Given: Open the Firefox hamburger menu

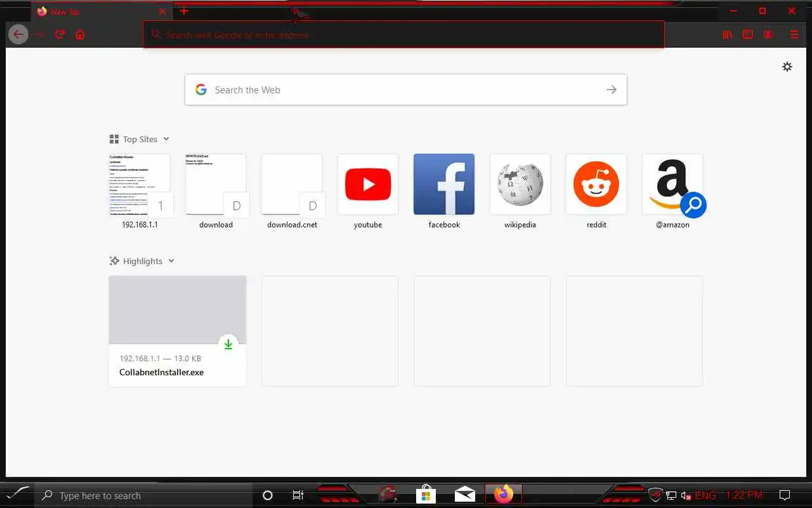Looking at the screenshot, I should [794, 34].
